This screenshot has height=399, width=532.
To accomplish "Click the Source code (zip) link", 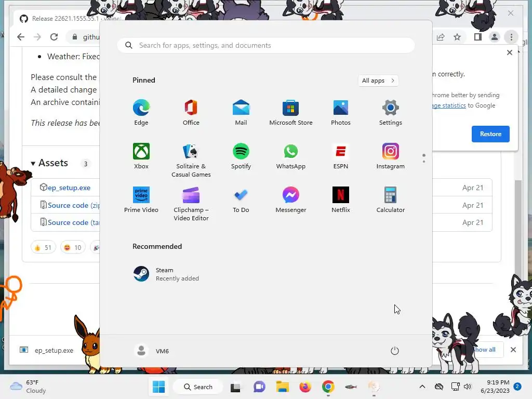I will point(74,205).
